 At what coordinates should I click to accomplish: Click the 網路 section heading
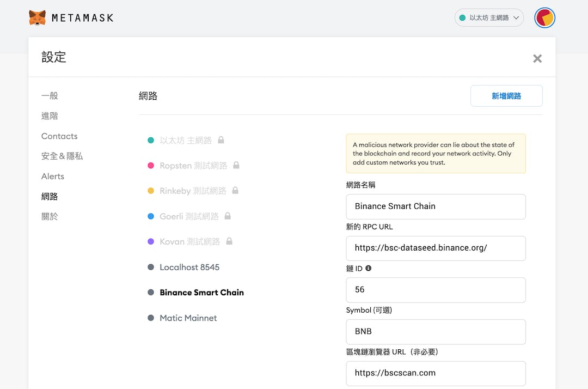pos(148,96)
